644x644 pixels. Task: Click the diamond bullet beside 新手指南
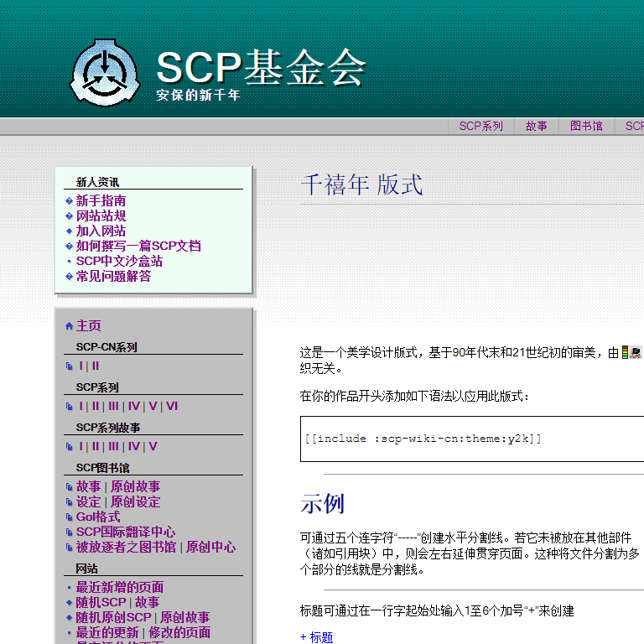coord(69,201)
